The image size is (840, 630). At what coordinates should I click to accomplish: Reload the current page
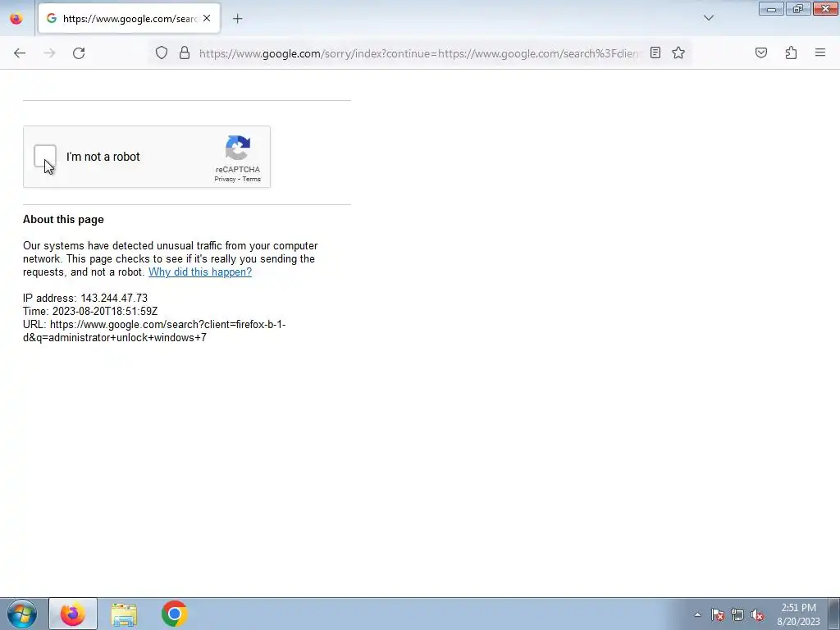coord(79,53)
